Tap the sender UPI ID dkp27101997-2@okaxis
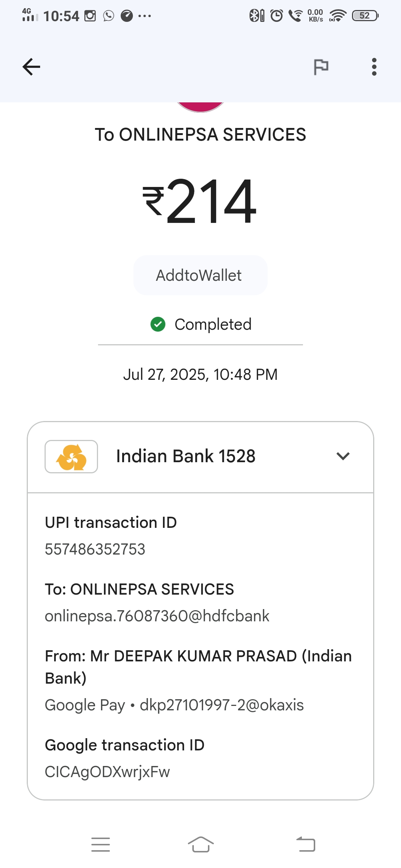Viewport: 401px width, 868px height. point(222,705)
